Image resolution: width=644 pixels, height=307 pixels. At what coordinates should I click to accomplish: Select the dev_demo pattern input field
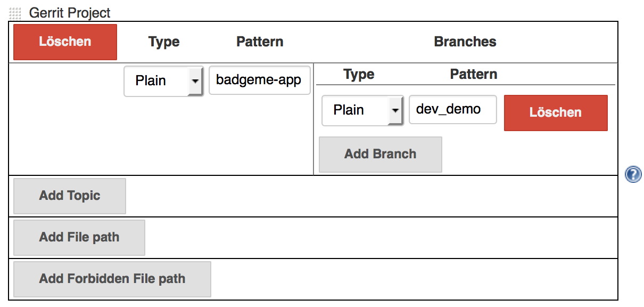pos(452,109)
